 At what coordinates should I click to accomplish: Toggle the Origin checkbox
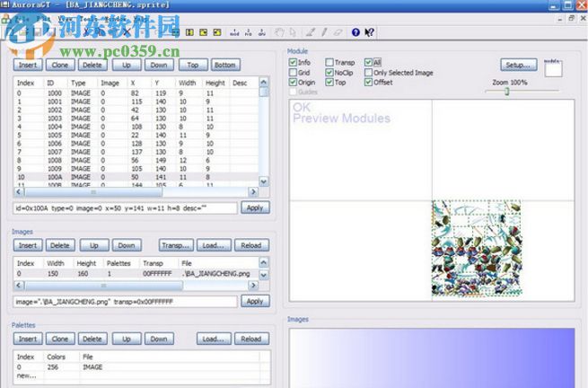pos(293,82)
